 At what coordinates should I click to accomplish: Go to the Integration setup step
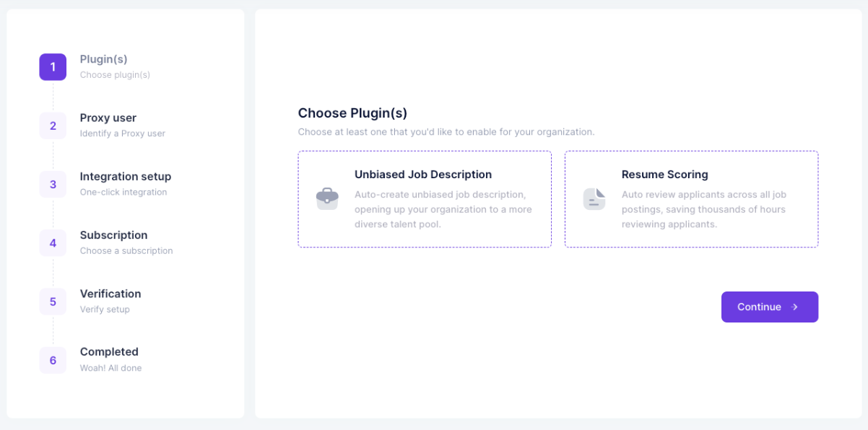click(x=126, y=177)
